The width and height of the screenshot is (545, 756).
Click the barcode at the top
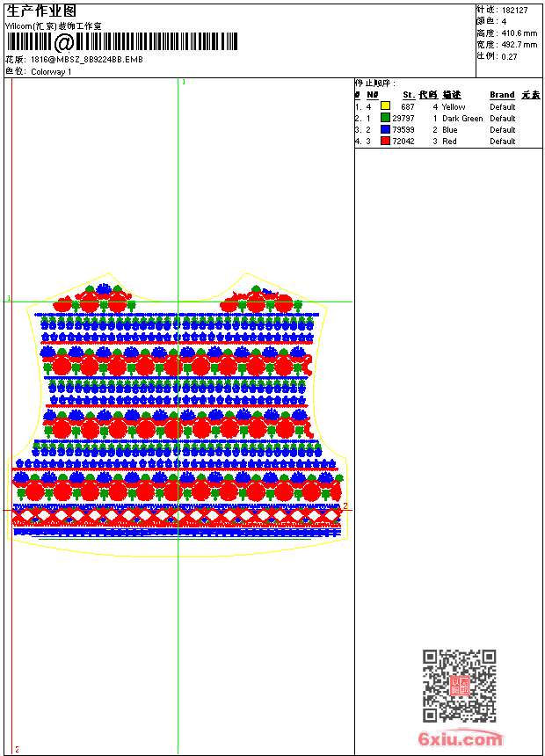121,42
